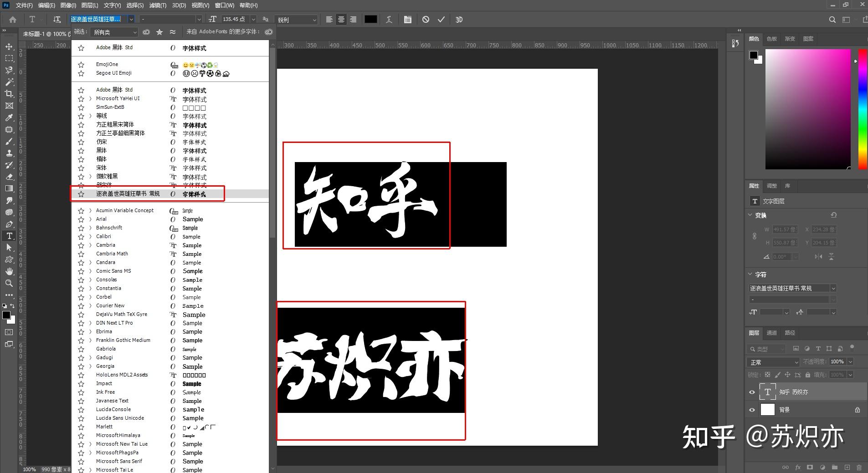Select the Eyedropper tool
Image resolution: width=868 pixels, height=473 pixels.
[x=9, y=117]
